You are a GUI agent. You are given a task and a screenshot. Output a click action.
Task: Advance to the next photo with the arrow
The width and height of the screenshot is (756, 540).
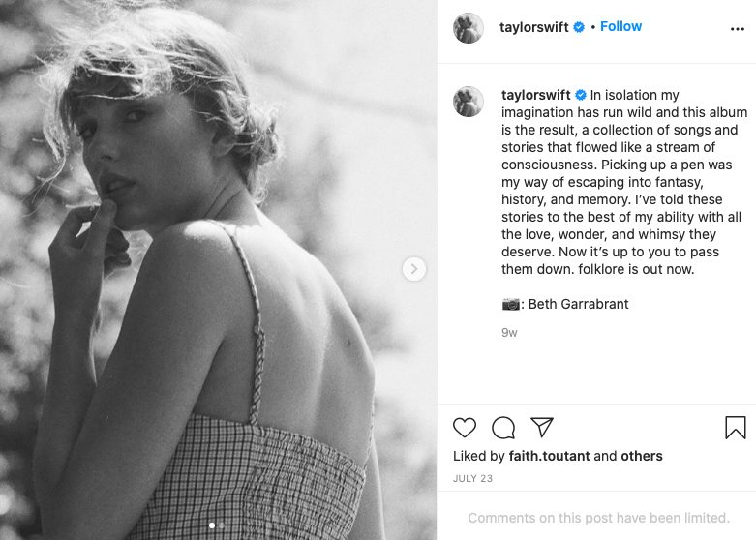[x=414, y=269]
